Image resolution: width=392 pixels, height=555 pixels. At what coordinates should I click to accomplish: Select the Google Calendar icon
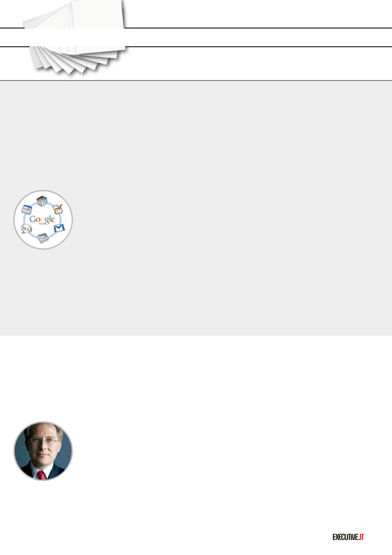pyautogui.click(x=27, y=209)
